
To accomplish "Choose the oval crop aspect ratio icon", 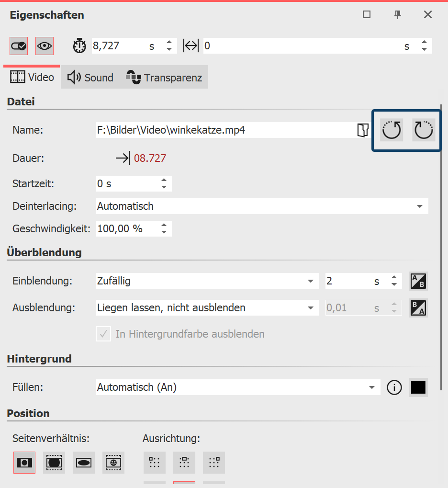I will click(x=84, y=463).
